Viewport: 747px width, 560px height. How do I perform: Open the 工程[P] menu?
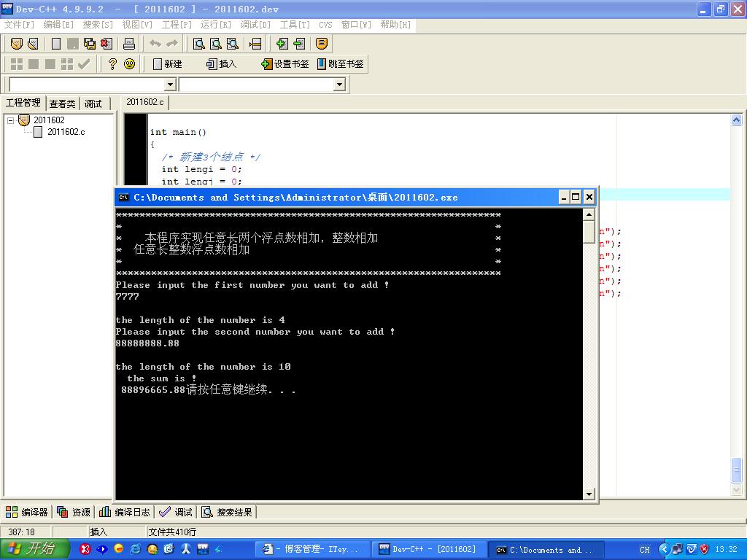(x=177, y=24)
